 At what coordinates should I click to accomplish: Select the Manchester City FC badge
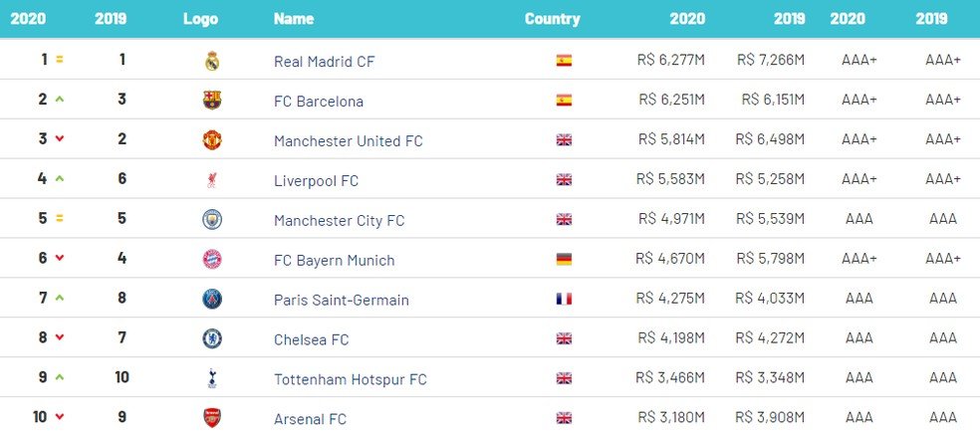tap(212, 219)
